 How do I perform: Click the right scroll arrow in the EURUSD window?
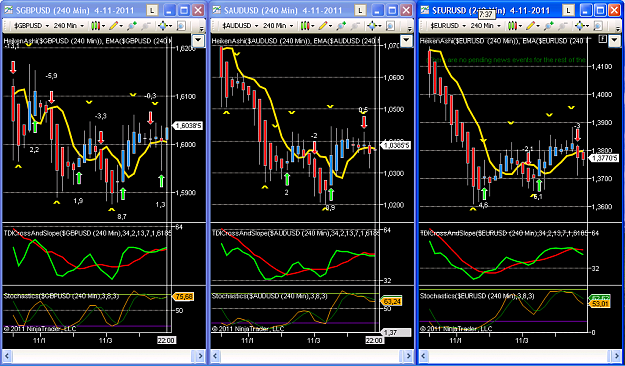[616, 355]
